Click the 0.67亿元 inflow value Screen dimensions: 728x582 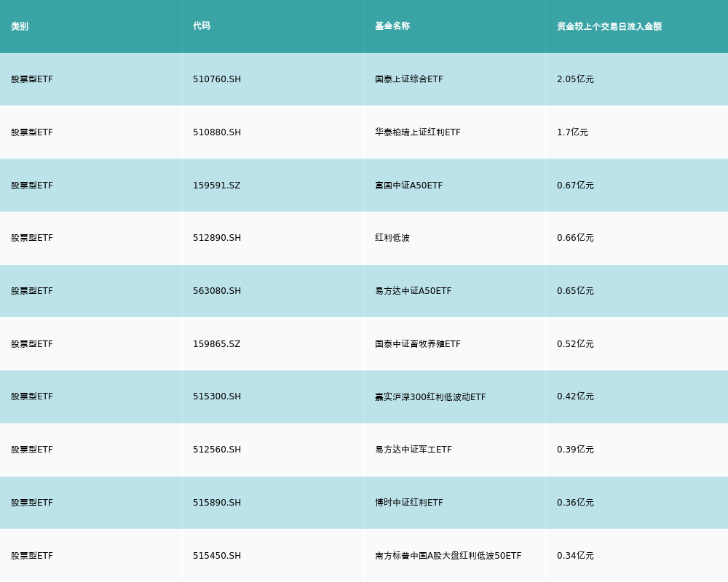(x=575, y=186)
